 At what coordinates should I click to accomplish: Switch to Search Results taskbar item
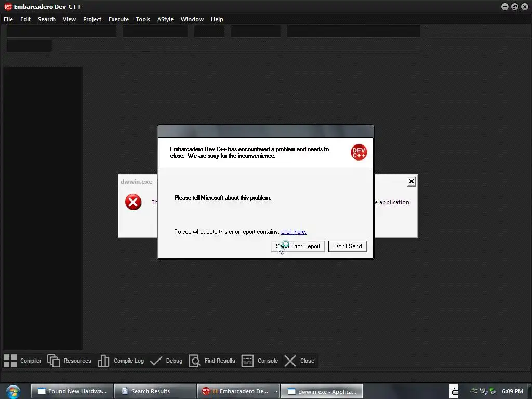(x=155, y=391)
